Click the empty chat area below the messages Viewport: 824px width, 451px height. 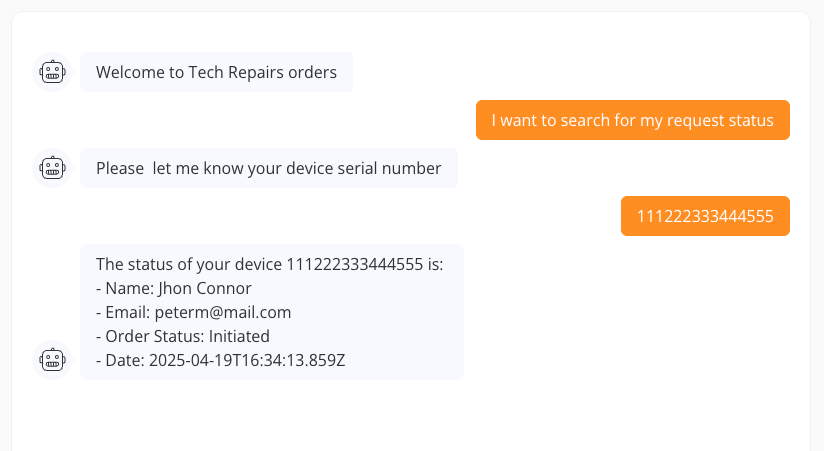(410, 415)
